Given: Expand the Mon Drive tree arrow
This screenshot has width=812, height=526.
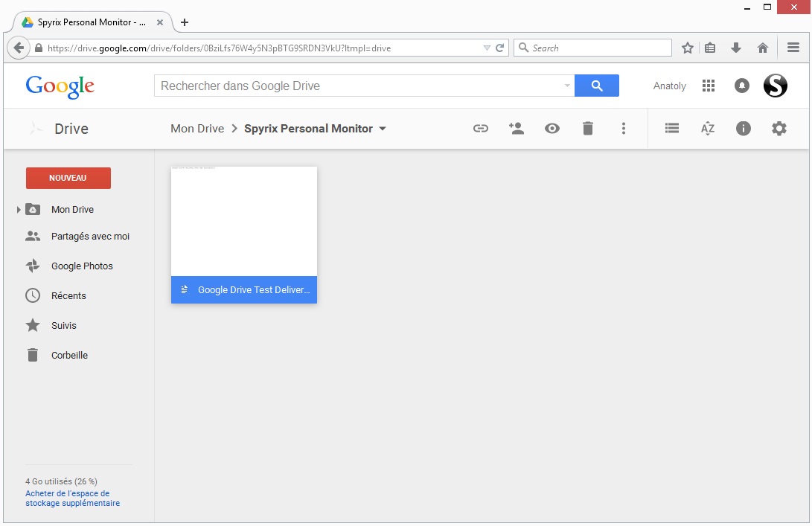Looking at the screenshot, I should (19, 210).
